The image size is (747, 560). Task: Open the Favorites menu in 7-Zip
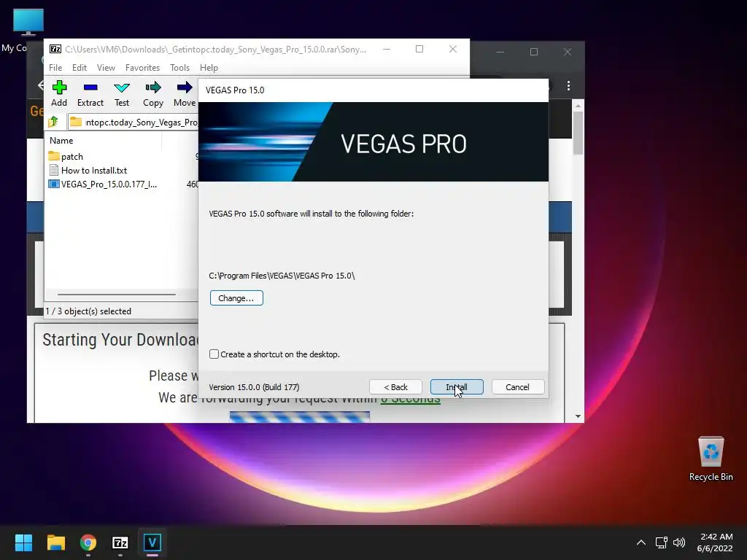tap(142, 68)
